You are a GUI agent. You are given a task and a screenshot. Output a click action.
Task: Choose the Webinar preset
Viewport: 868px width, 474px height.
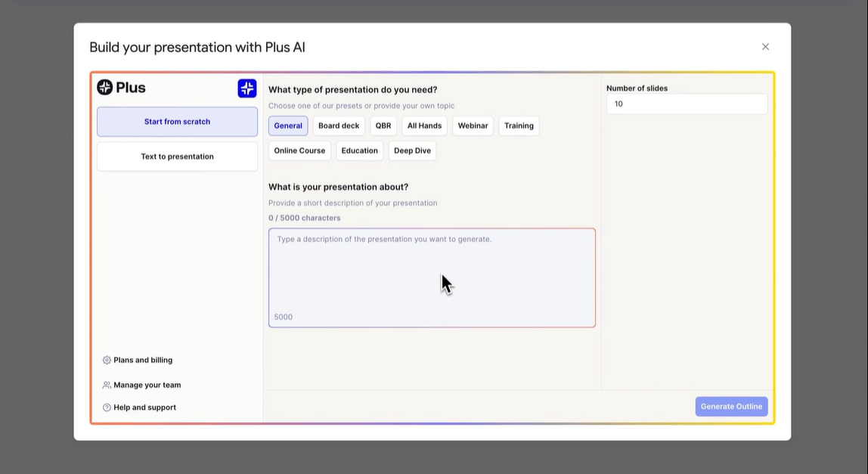click(473, 126)
